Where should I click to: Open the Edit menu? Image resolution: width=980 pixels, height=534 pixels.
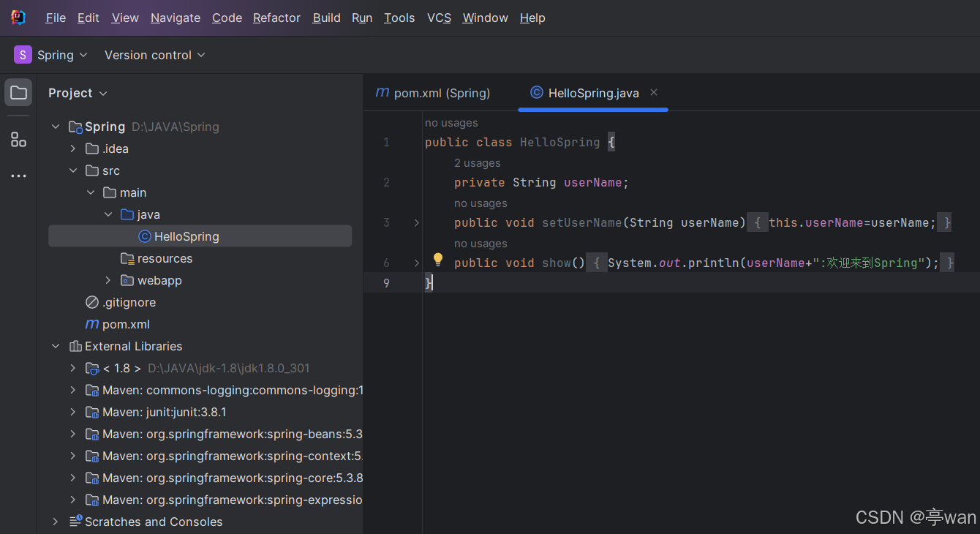(88, 18)
